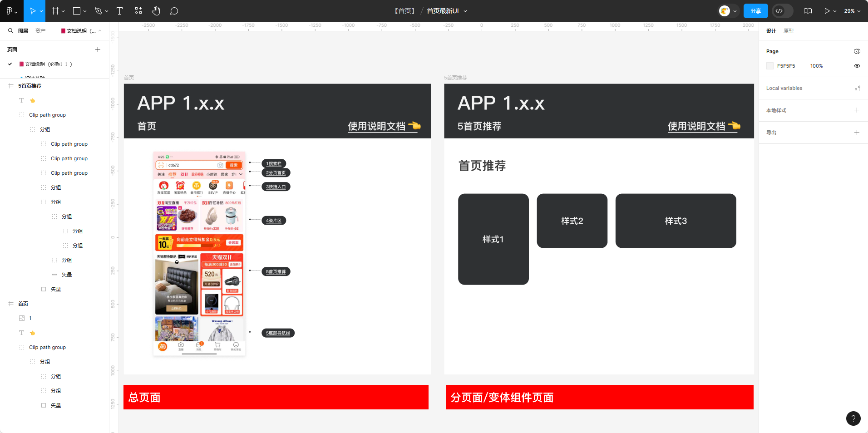The height and width of the screenshot is (433, 868).
Task: Select the Text tool
Action: (x=119, y=10)
